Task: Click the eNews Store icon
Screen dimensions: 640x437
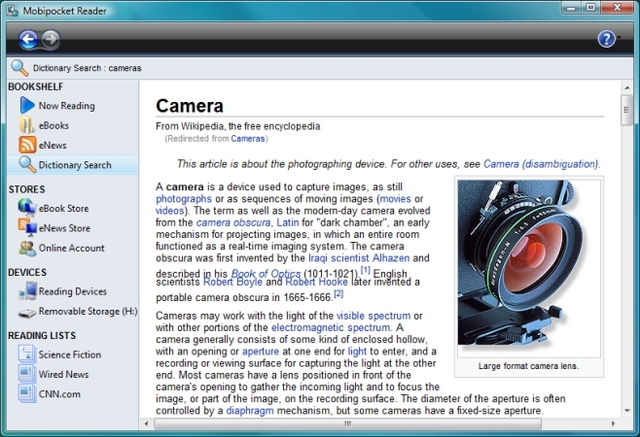Action: [27, 228]
